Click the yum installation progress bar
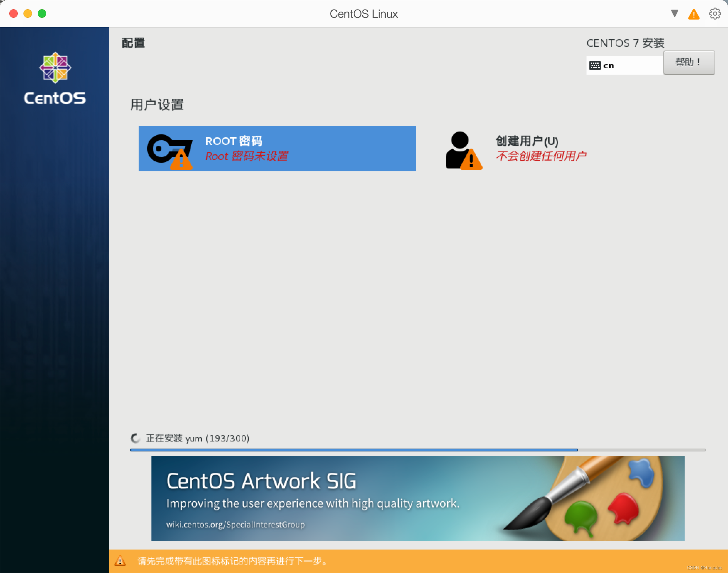This screenshot has height=573, width=728. [x=418, y=450]
